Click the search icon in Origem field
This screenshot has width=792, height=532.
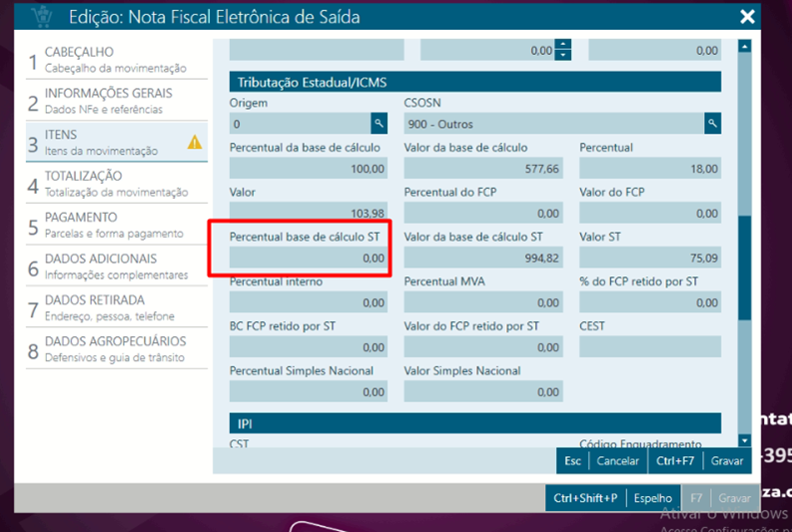coord(379,124)
